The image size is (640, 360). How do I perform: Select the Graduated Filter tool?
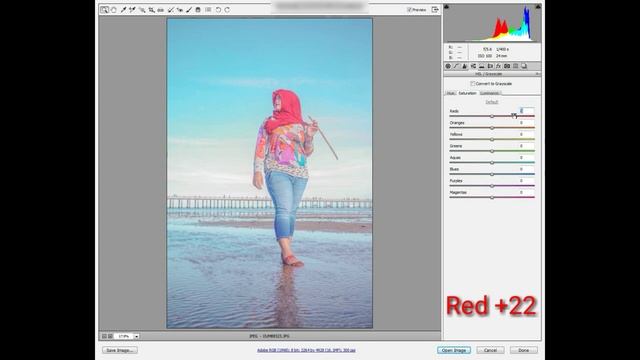click(198, 9)
